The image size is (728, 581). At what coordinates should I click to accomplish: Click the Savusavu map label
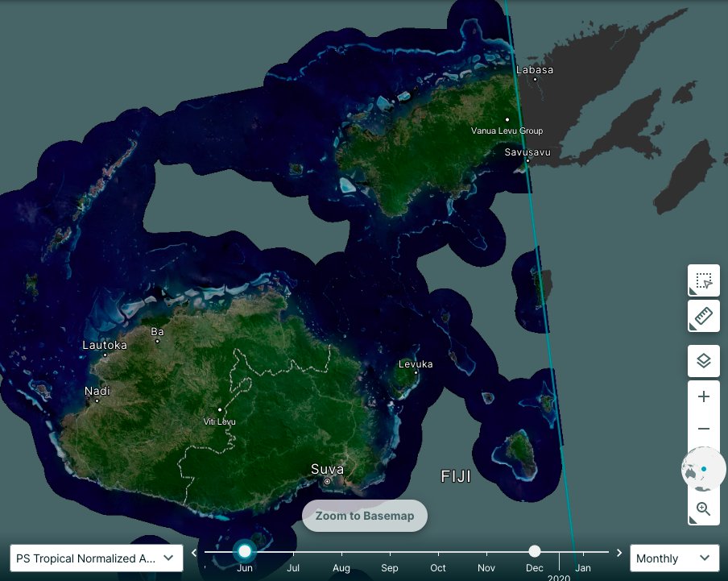pyautogui.click(x=527, y=151)
